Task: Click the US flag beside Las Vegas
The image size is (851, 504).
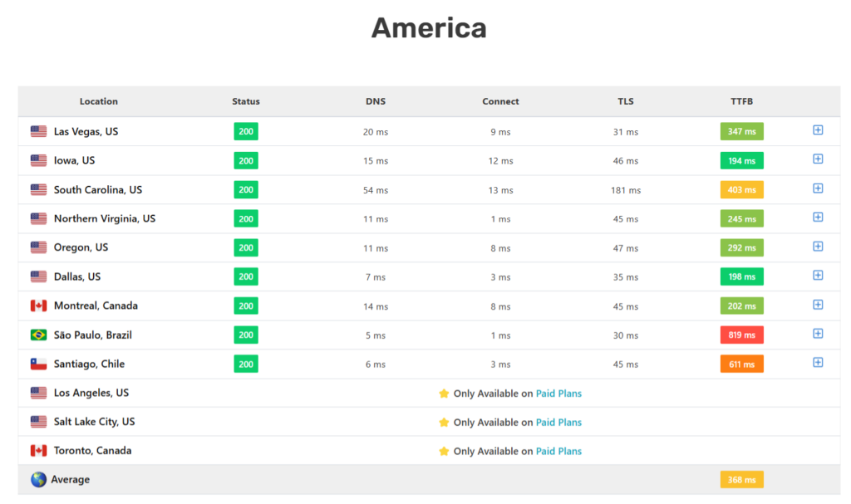Action: pyautogui.click(x=37, y=131)
